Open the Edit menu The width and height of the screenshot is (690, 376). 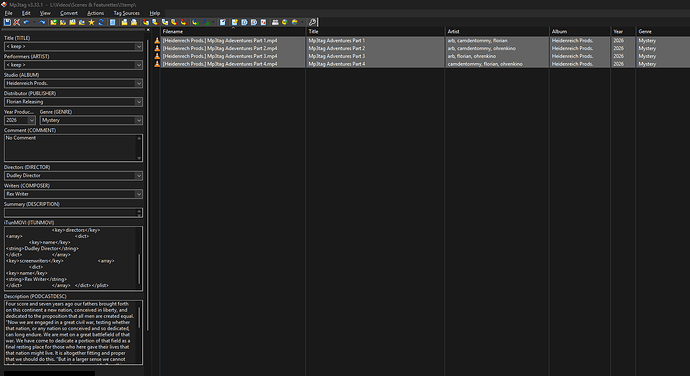coord(26,13)
